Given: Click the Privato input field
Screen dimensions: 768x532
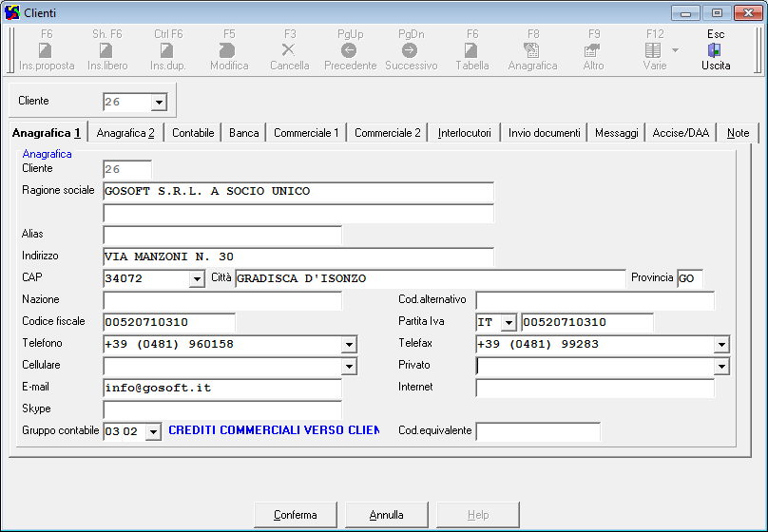Looking at the screenshot, I should 595,366.
